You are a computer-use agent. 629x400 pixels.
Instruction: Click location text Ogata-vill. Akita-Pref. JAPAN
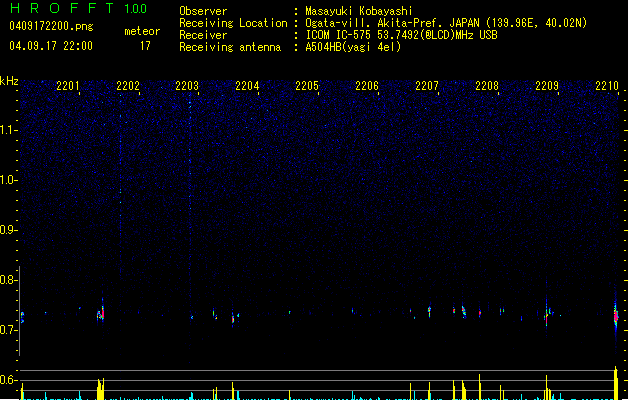(x=392, y=23)
